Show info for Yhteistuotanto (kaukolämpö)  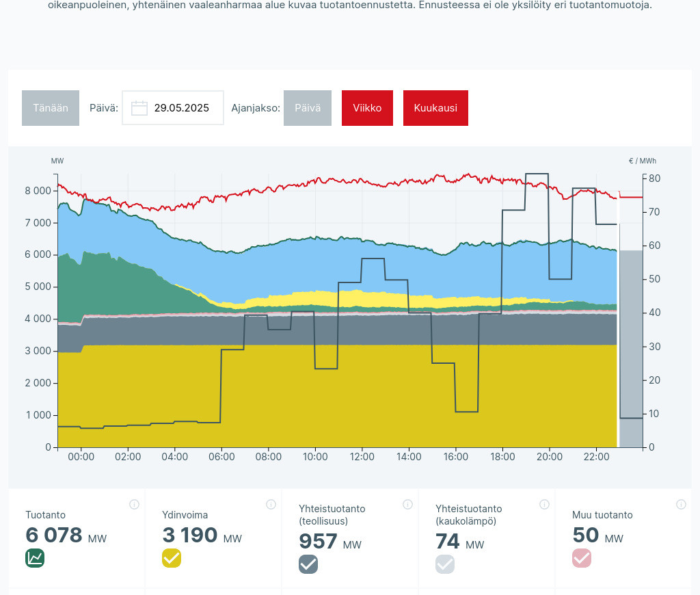(544, 505)
